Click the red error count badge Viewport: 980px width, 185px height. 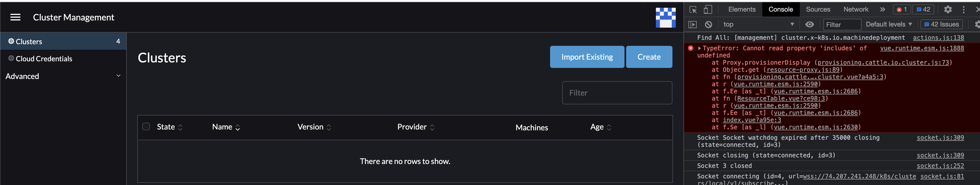pos(902,9)
